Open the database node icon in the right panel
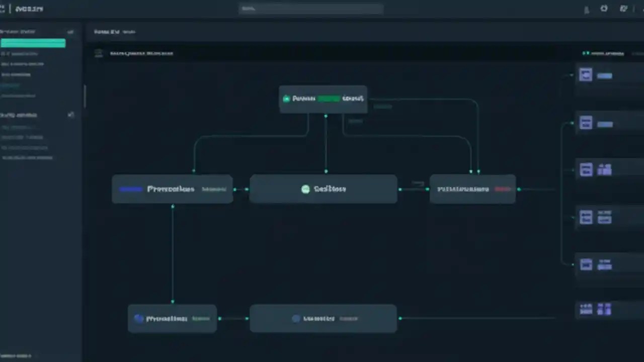 [x=586, y=169]
